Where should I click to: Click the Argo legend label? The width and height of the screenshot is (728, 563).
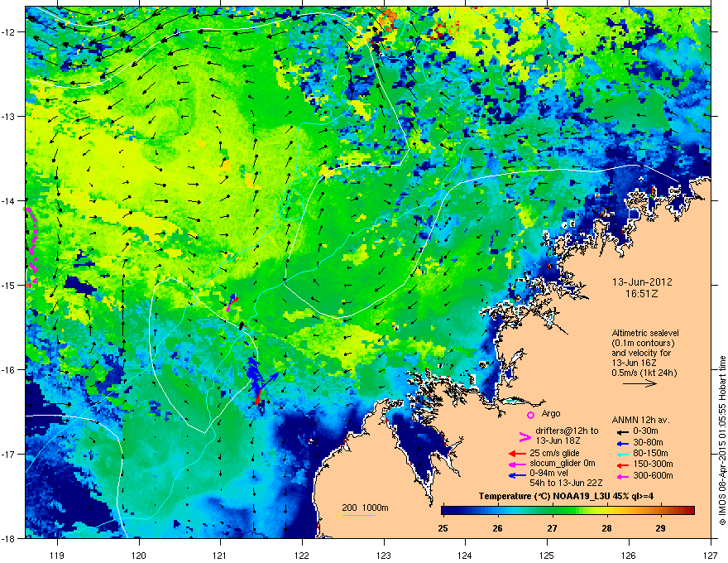pyautogui.click(x=551, y=414)
